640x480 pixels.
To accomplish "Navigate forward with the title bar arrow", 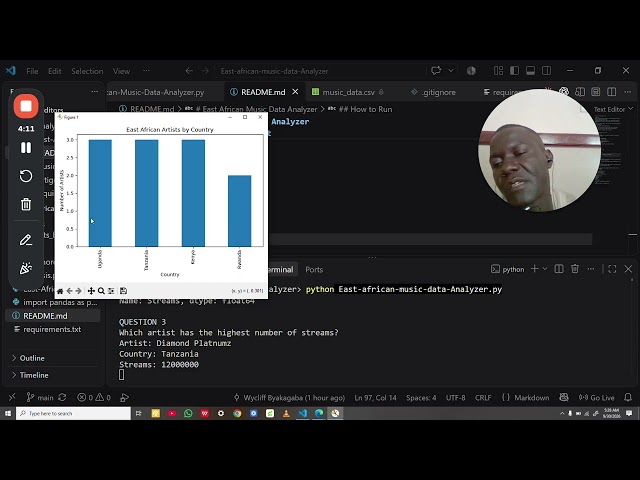I will (205, 71).
